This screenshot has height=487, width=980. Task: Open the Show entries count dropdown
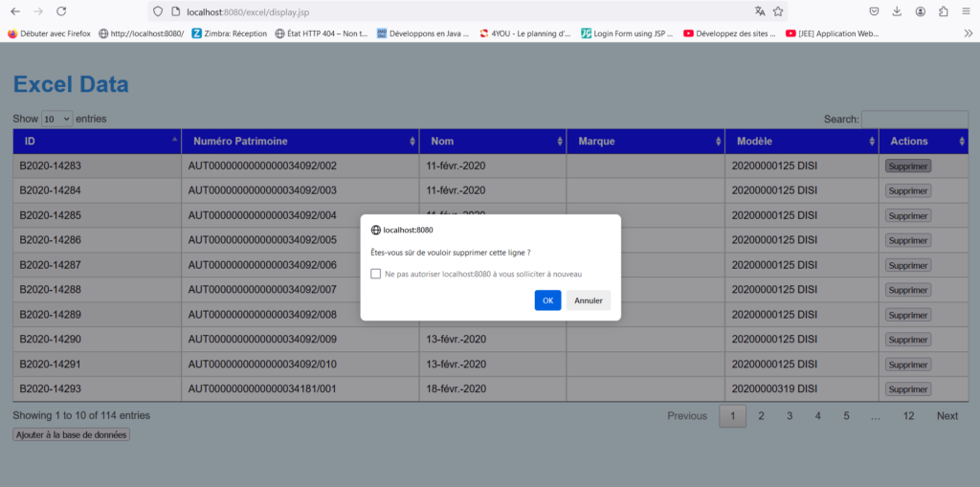56,119
